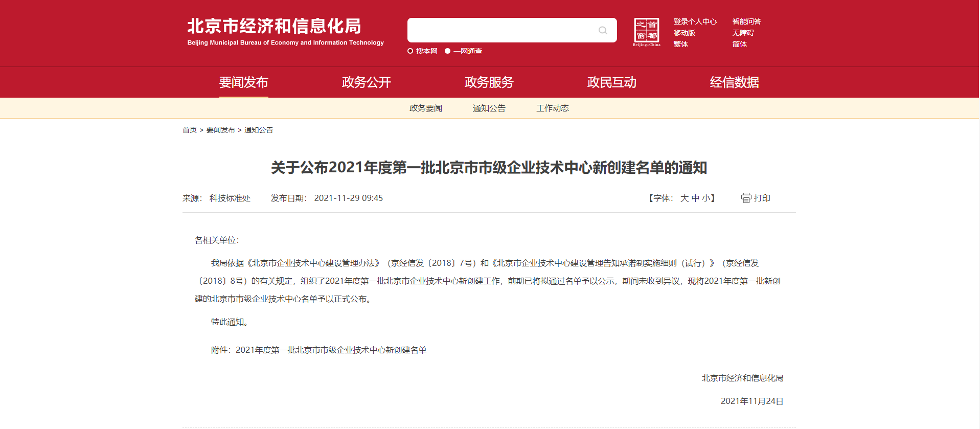Open the 要闻发布 main navigation tab

click(x=243, y=82)
